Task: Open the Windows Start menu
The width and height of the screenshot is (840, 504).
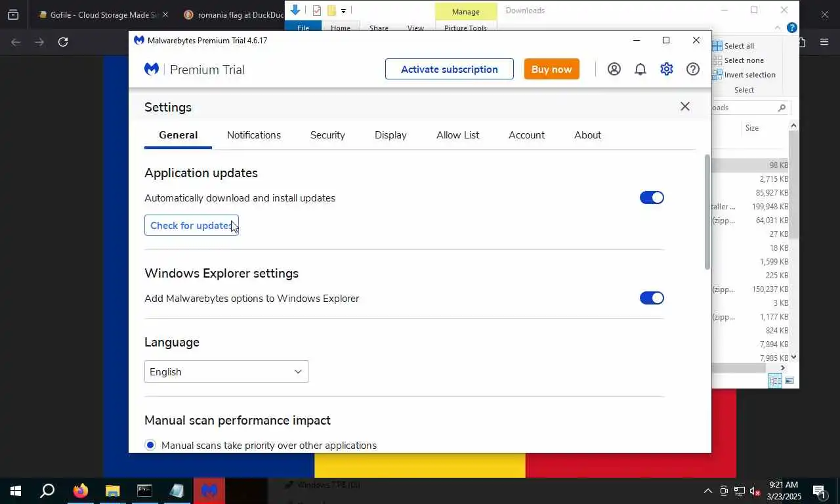Action: [15, 491]
